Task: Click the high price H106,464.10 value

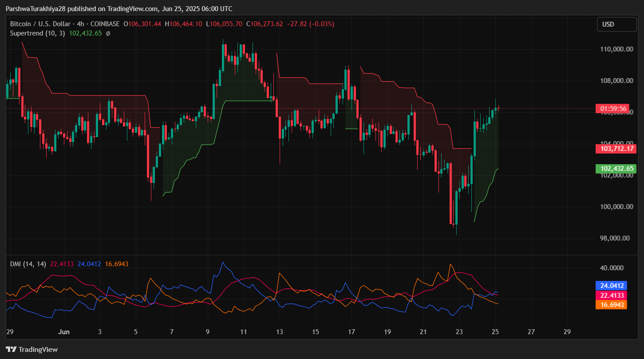Action: click(x=183, y=24)
